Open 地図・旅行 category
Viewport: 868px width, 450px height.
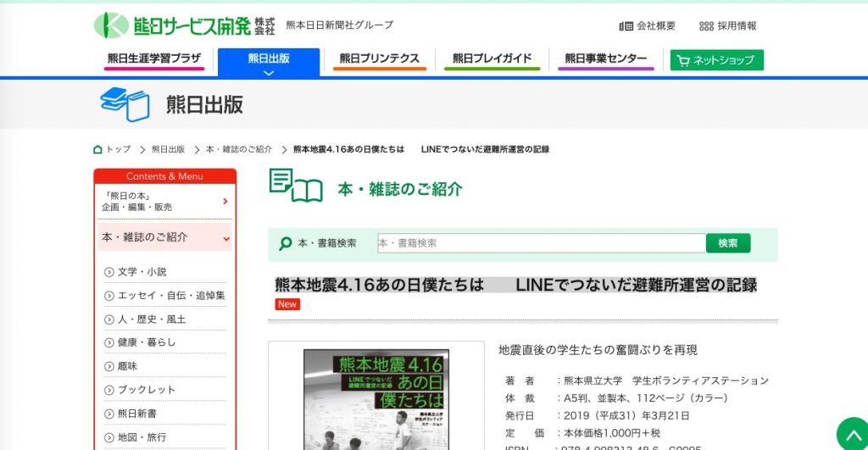point(142,438)
